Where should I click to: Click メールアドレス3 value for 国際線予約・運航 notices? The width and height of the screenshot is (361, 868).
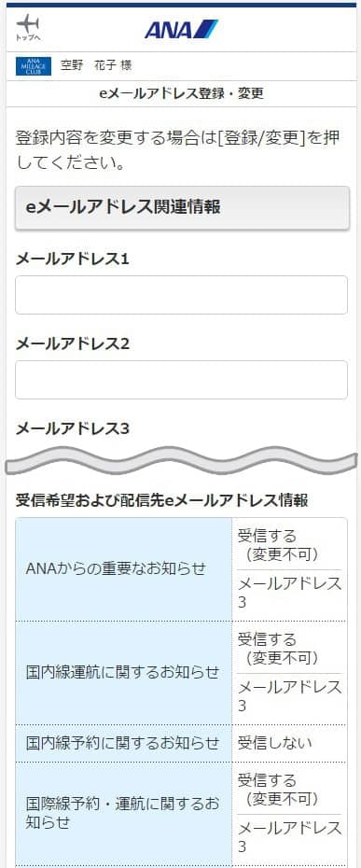pos(289,837)
